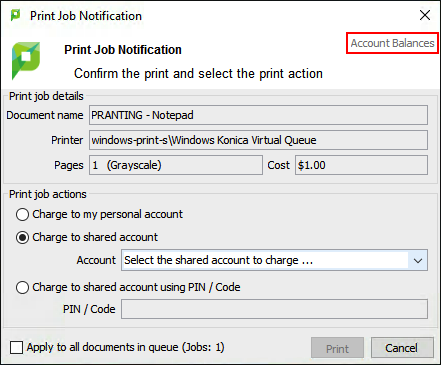Click the 'Print job details' group label
This screenshot has height=365, width=441.
tap(46, 96)
